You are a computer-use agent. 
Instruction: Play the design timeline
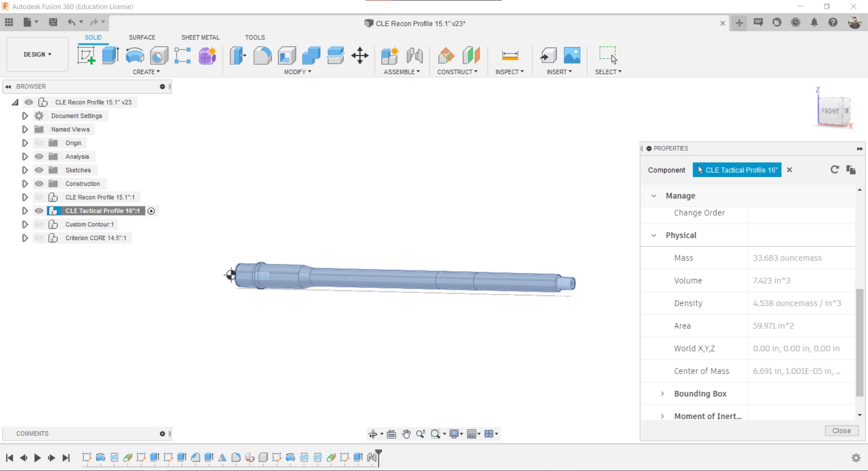38,458
